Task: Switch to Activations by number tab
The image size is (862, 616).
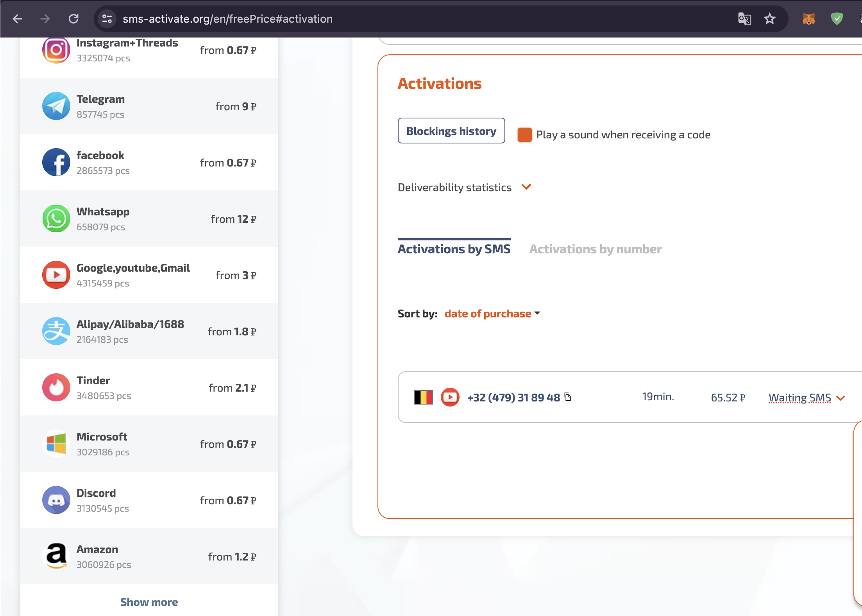Action: pyautogui.click(x=595, y=249)
